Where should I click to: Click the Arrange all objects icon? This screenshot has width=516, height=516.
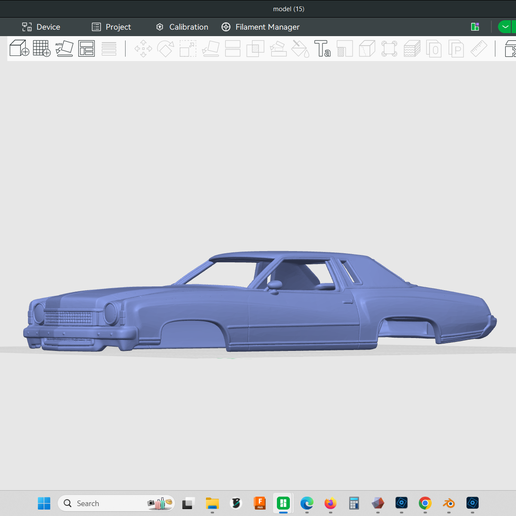[x=86, y=49]
